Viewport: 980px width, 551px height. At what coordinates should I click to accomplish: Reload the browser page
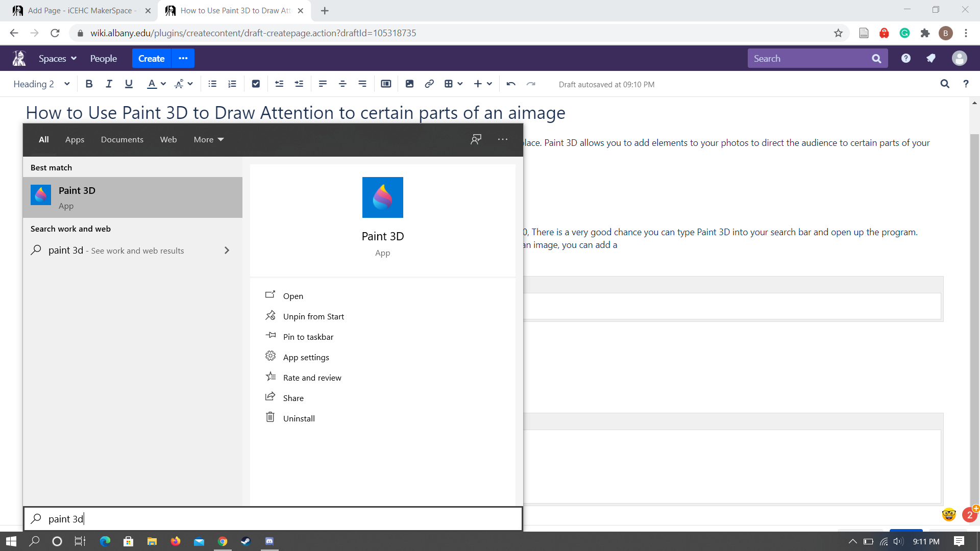click(x=55, y=33)
